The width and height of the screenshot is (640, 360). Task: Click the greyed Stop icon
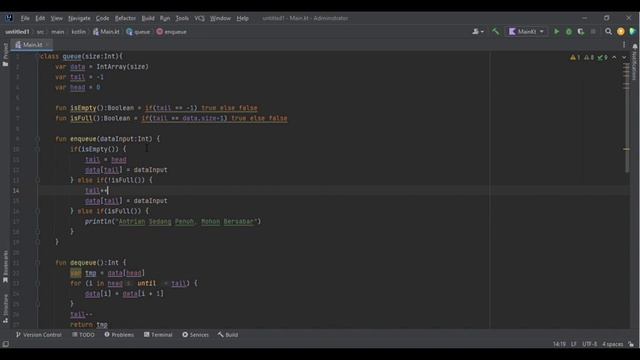pyautogui.click(x=593, y=31)
